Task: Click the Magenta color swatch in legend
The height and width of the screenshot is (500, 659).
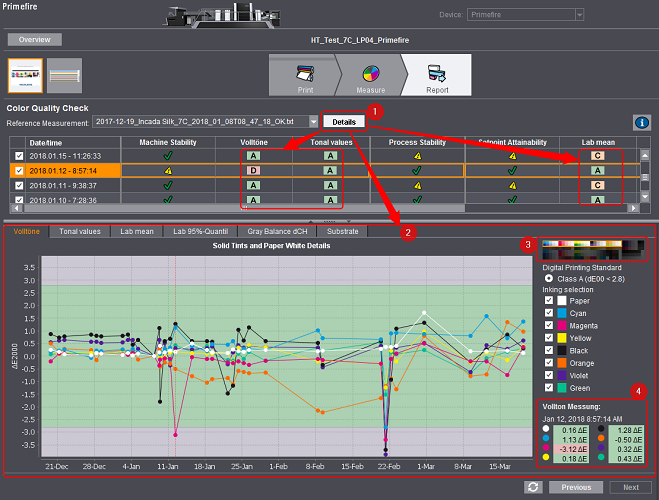Action: [562, 325]
